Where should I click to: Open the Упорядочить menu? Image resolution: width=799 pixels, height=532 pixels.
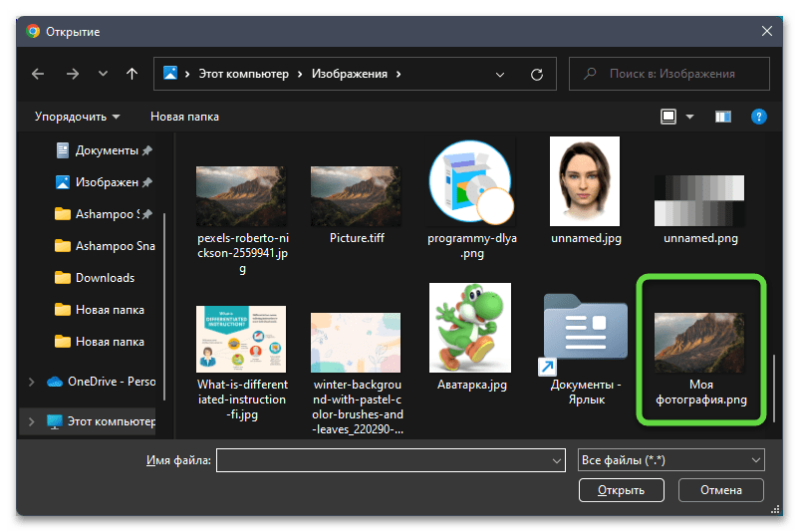click(x=77, y=117)
